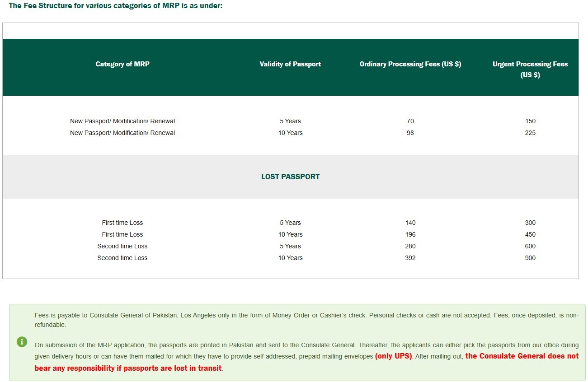Click the ordinary fee value 196
This screenshot has height=382, width=588.
coord(410,234)
